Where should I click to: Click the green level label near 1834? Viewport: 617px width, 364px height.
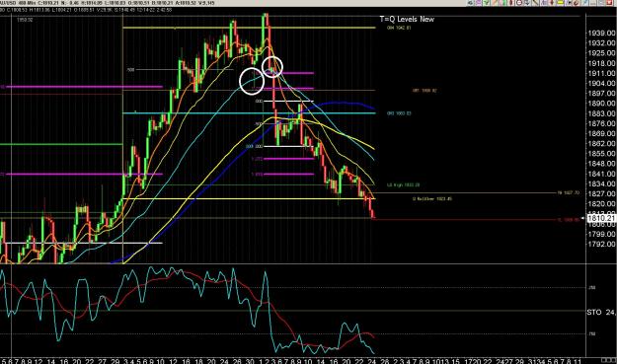tap(404, 184)
